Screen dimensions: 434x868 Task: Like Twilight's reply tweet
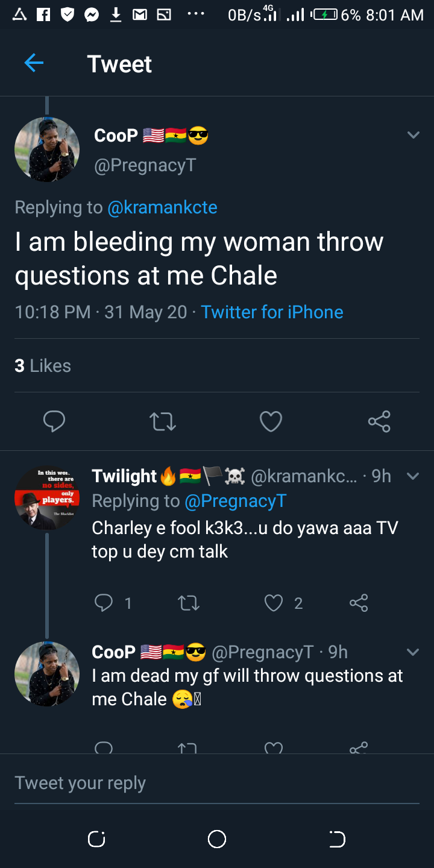point(274,602)
